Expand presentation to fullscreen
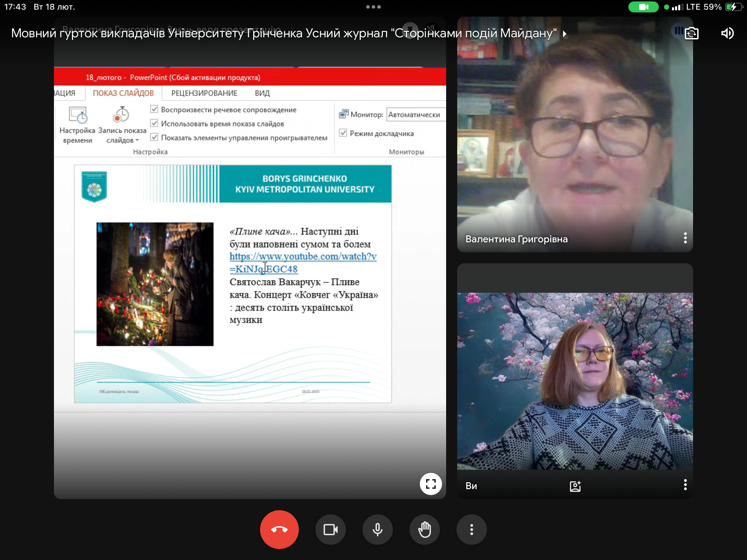The image size is (747, 560). [431, 484]
